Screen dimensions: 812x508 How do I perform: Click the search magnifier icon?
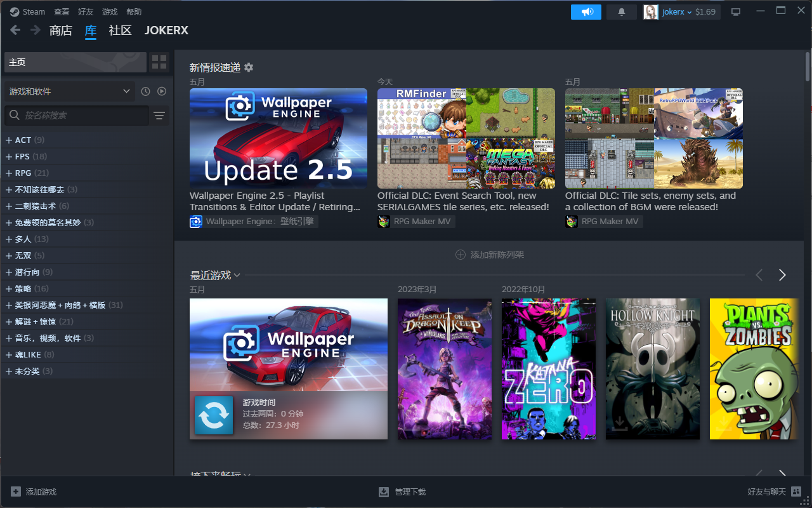coord(14,116)
